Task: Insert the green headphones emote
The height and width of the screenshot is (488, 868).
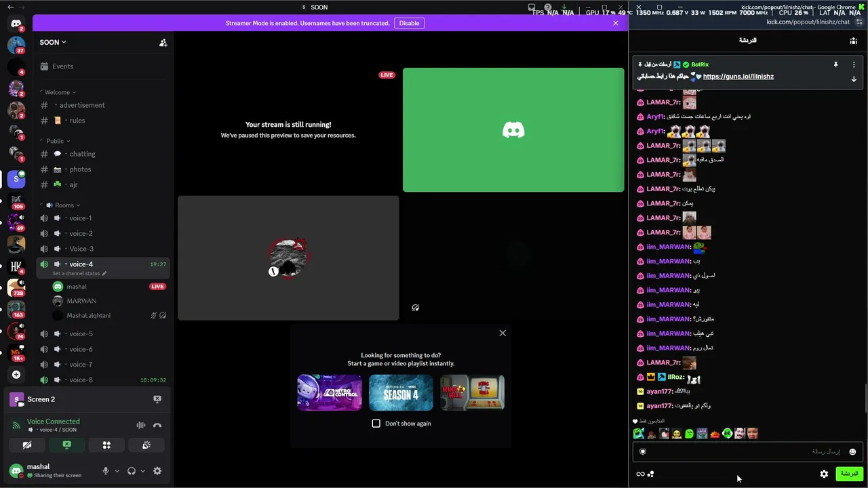Action: pos(728,434)
